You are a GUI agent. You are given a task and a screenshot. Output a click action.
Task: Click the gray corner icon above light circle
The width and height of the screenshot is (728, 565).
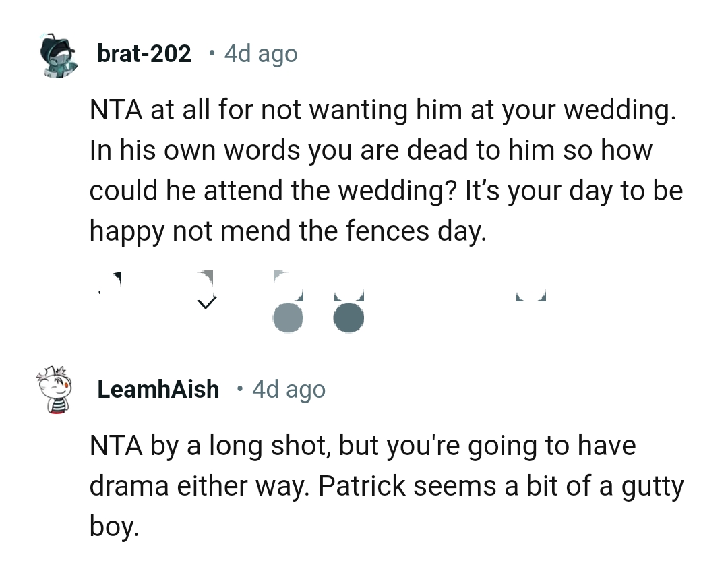[x=280, y=276]
